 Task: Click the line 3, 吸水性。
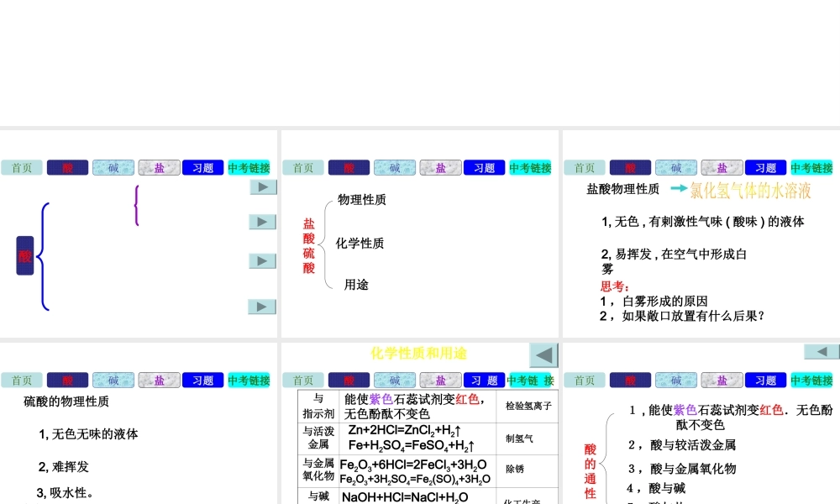coord(65,493)
